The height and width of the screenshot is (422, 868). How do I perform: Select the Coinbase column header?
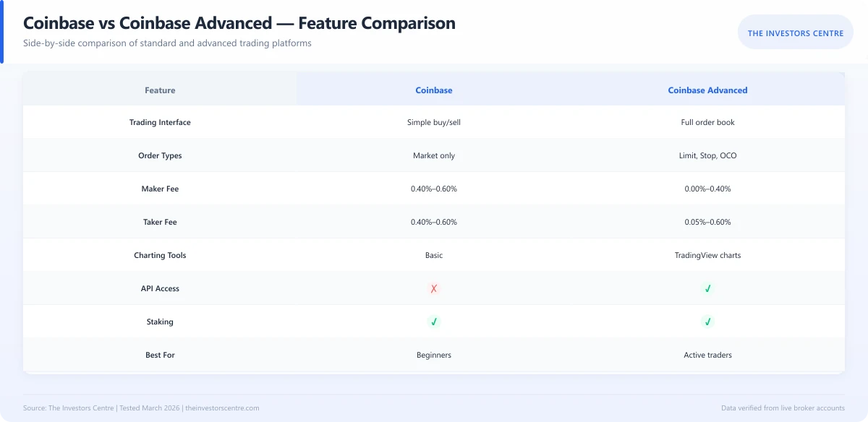coord(434,90)
